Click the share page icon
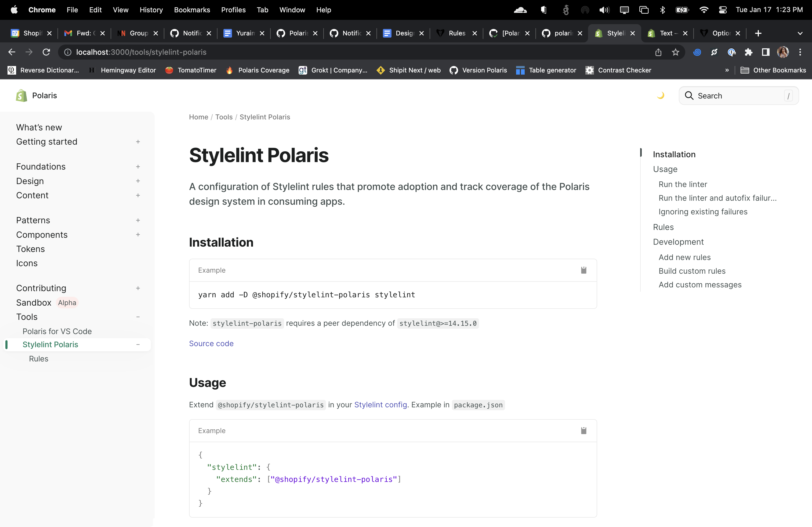The image size is (812, 527). coord(658,52)
